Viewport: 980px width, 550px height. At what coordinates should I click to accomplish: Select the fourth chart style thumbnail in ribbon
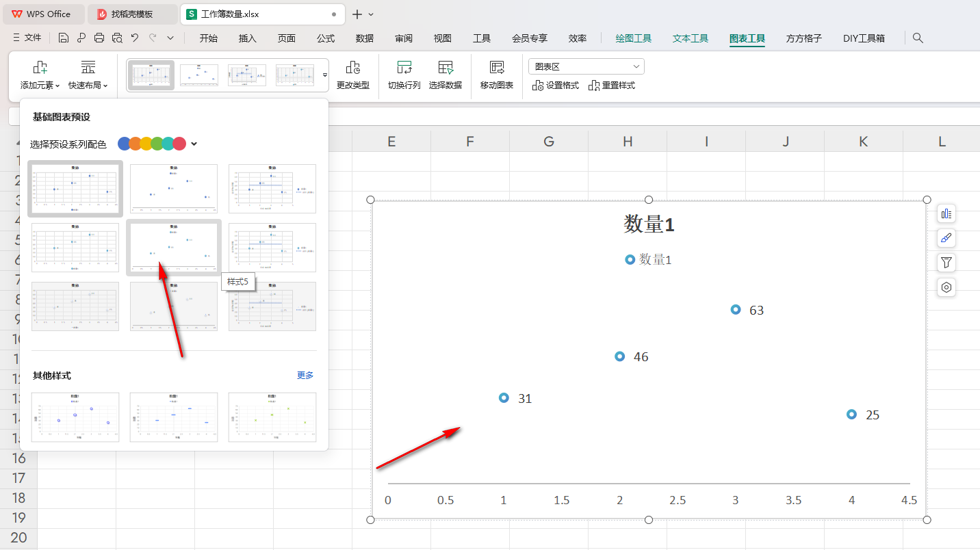tap(295, 75)
